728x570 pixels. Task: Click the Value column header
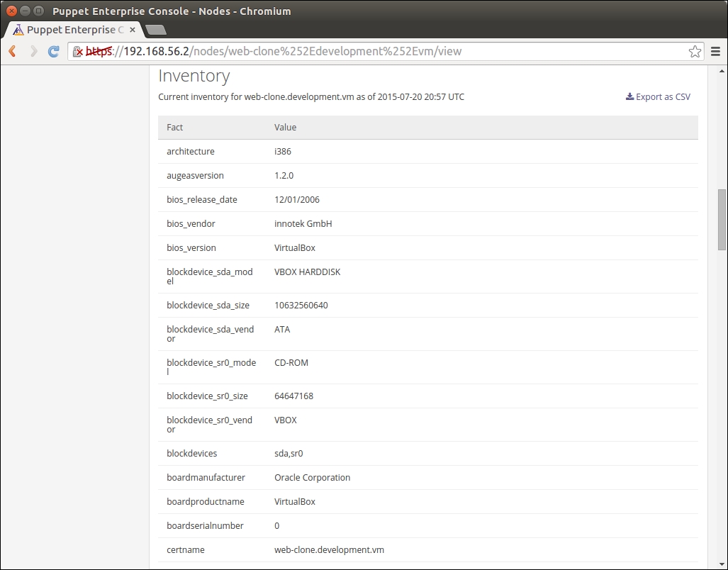click(x=285, y=128)
